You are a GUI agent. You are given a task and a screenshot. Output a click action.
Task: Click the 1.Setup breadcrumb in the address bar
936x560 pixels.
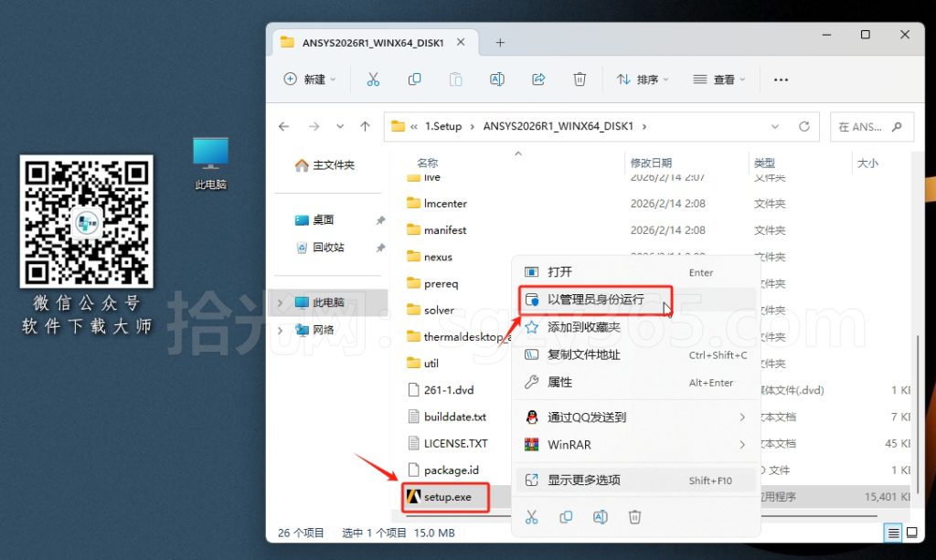tap(443, 126)
